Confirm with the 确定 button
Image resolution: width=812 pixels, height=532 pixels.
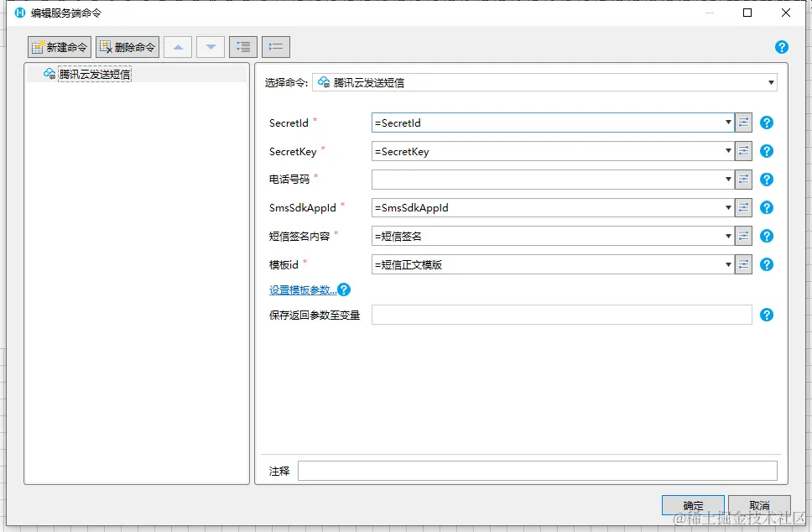pos(693,506)
